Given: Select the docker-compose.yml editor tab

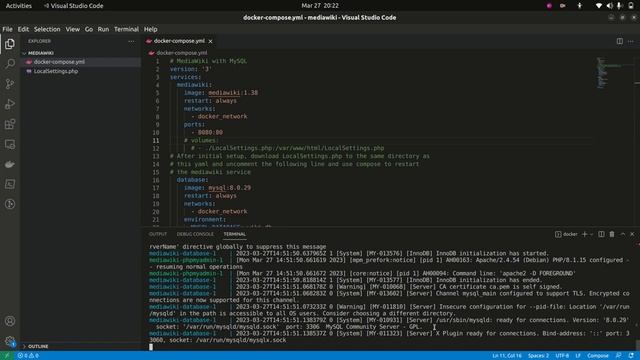Looking at the screenshot, I should pyautogui.click(x=179, y=41).
